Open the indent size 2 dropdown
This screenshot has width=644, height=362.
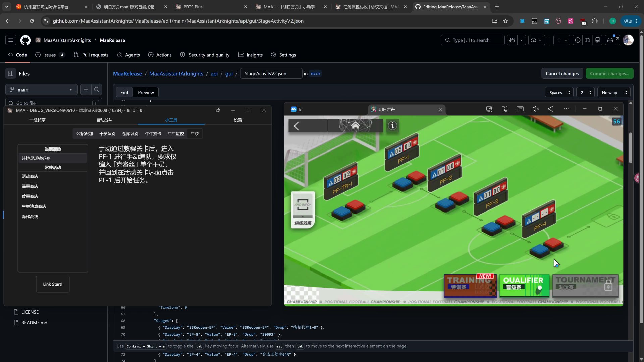click(x=586, y=92)
